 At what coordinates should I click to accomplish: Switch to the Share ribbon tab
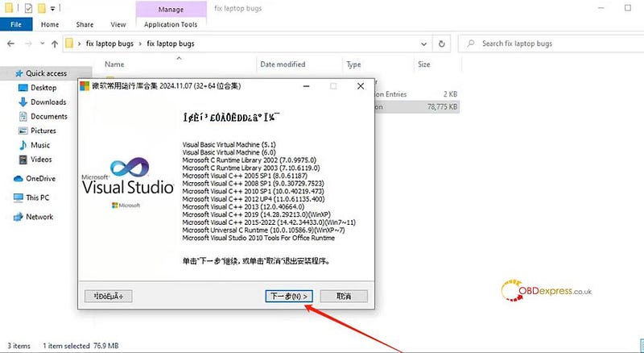click(x=85, y=24)
